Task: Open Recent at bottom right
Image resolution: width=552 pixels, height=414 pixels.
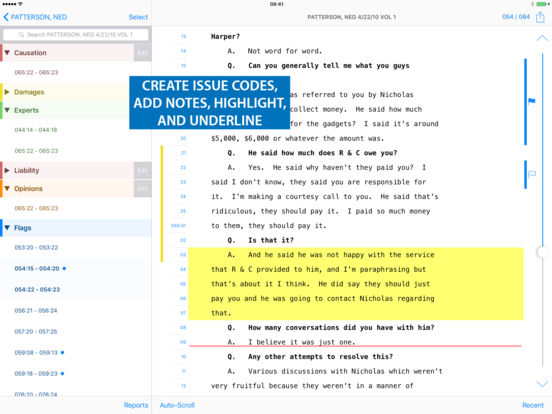Action: coord(533,405)
